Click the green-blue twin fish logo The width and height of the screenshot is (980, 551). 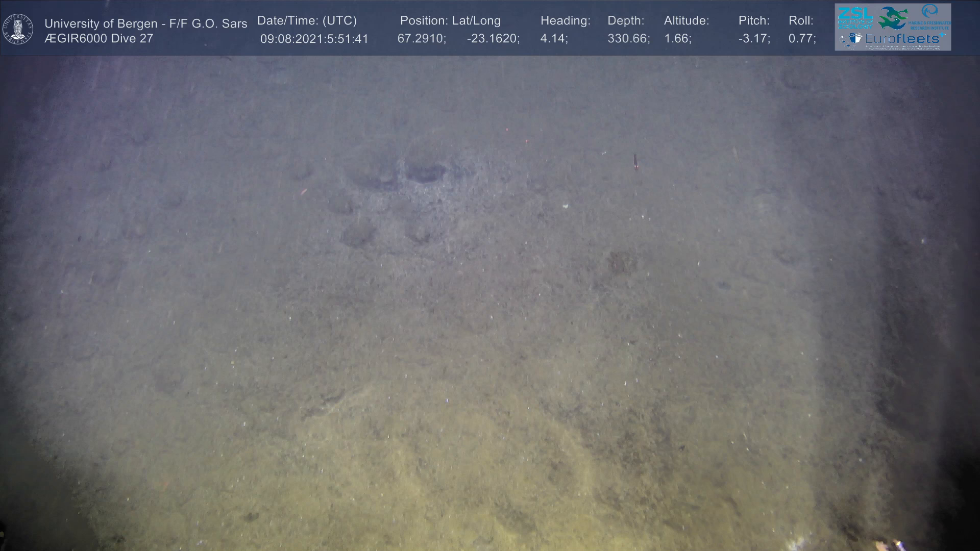[x=892, y=17]
